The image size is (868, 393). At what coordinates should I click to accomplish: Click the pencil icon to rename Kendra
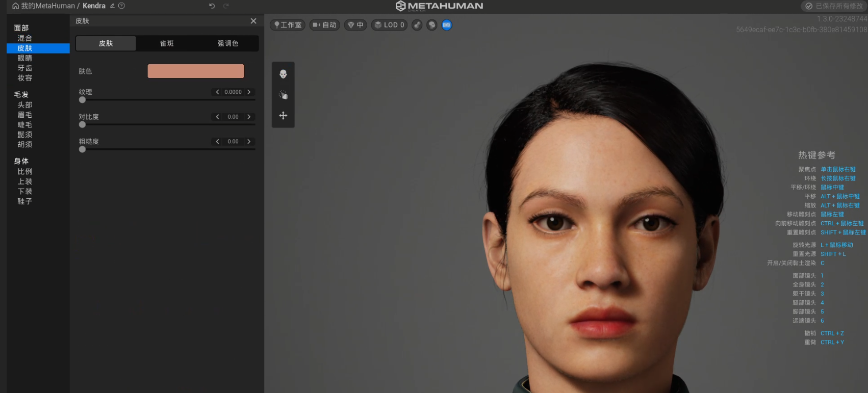pos(112,6)
